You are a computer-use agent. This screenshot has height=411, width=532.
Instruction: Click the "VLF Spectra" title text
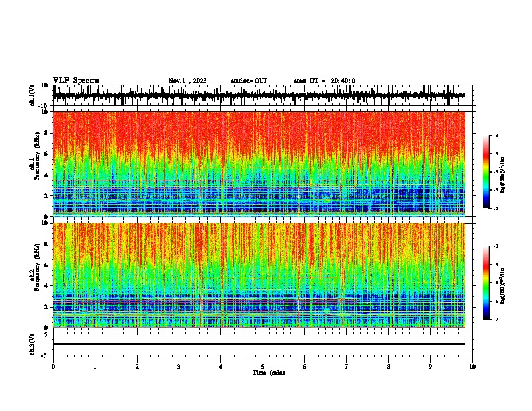pos(76,81)
